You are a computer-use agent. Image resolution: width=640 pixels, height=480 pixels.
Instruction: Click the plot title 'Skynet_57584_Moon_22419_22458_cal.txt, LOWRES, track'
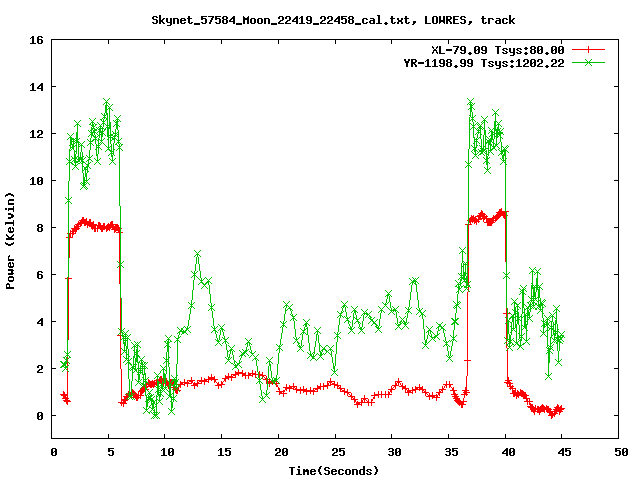[333, 20]
